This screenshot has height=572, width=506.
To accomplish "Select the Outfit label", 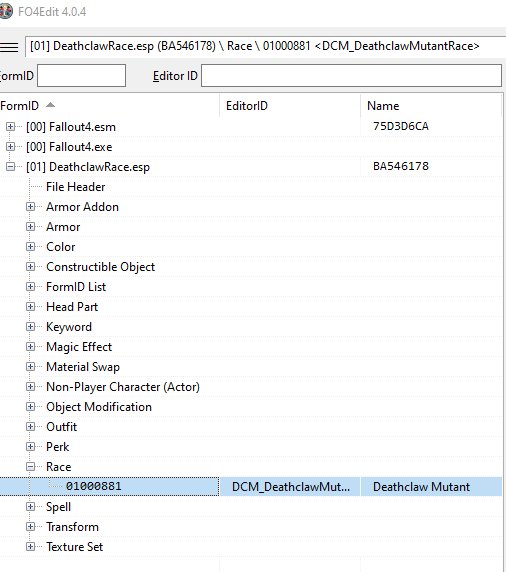I will 62,427.
